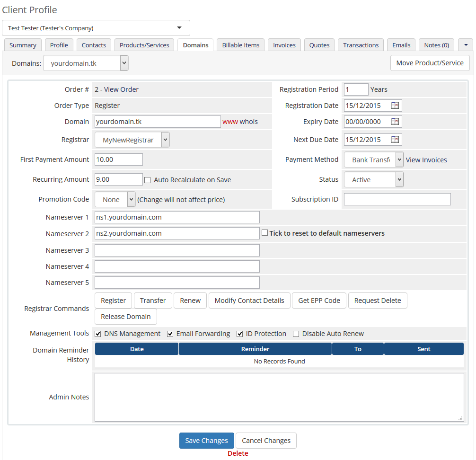The height and width of the screenshot is (460, 476).
Task: Focus the Domain name field
Action: [158, 122]
